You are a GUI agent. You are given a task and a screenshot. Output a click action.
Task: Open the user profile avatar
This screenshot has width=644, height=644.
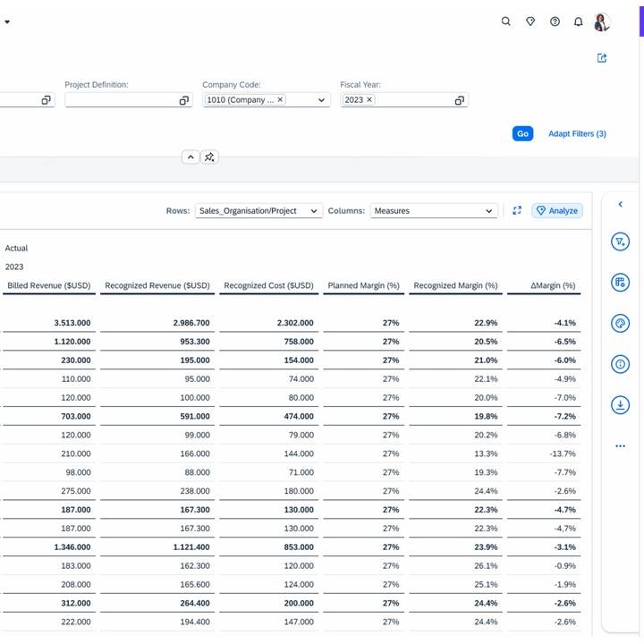[x=602, y=21]
